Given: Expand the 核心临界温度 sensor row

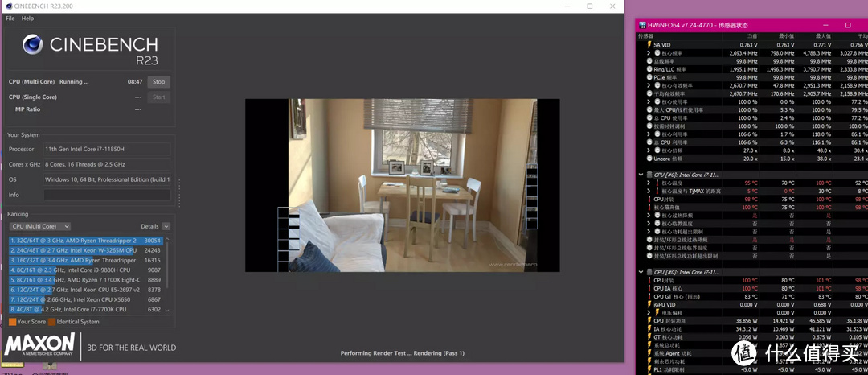Looking at the screenshot, I should point(649,223).
